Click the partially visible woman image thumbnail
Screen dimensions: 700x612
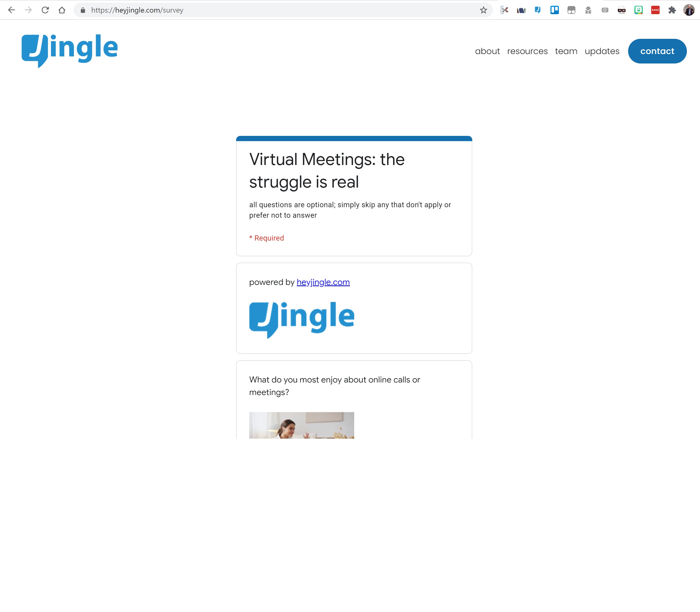click(x=301, y=425)
